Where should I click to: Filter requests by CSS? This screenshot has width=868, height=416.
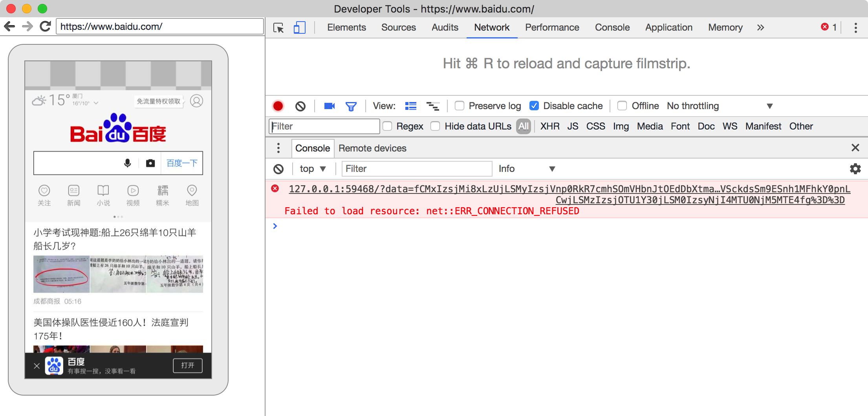click(x=595, y=126)
